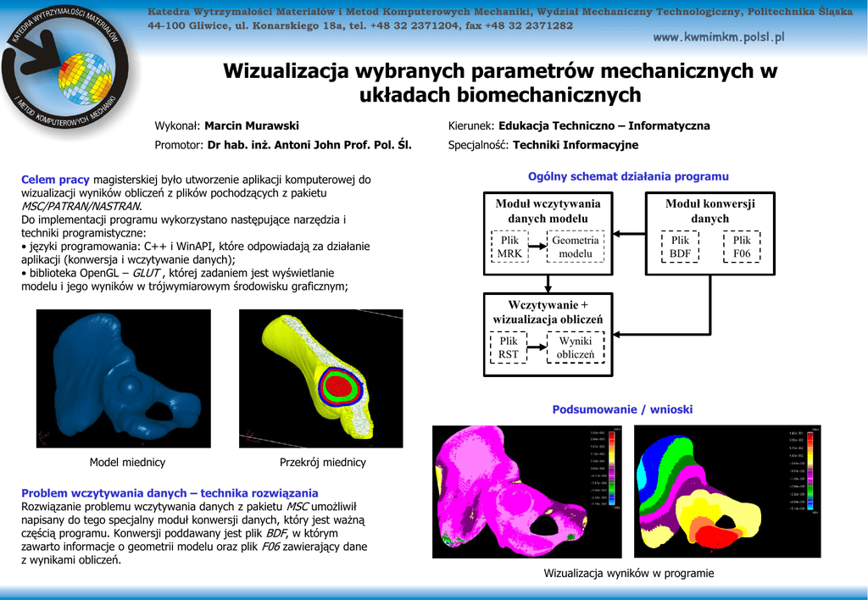Click the address line '44-100 Gliwice'
Screen dimensions: 868x600
pyautogui.click(x=360, y=25)
